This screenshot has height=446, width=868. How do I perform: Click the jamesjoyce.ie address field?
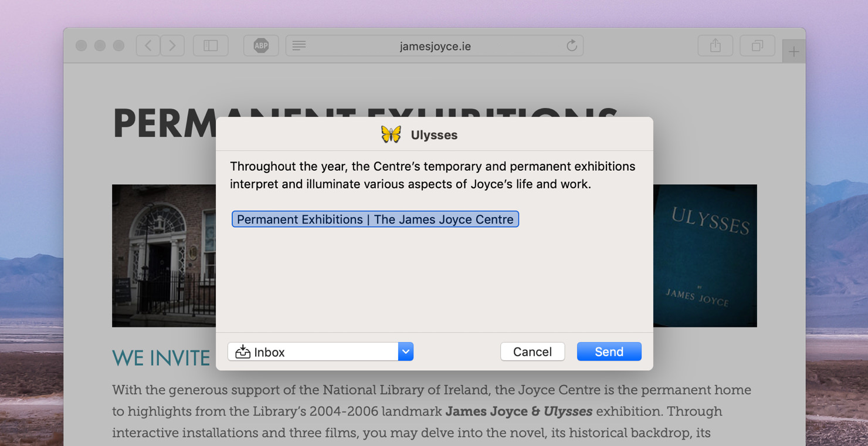435,46
